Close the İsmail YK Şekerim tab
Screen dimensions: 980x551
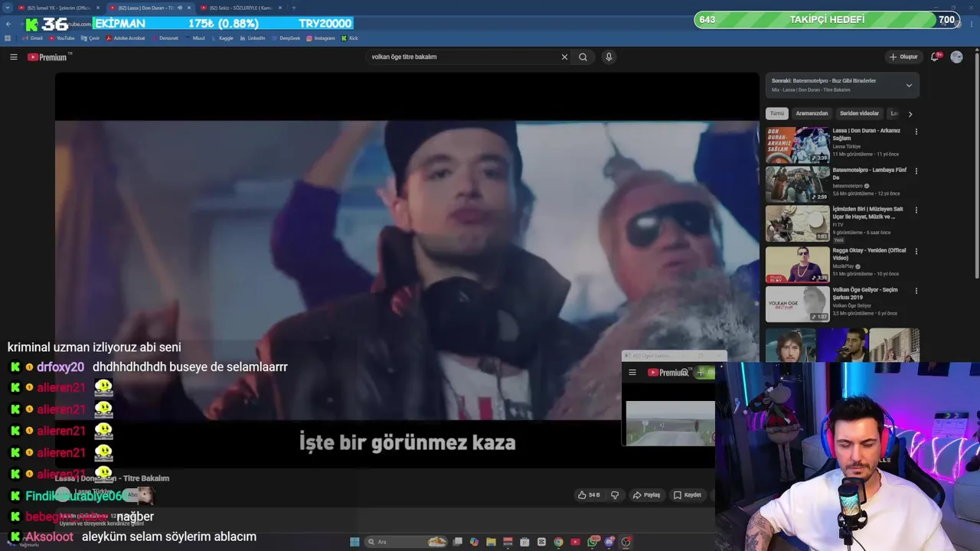coord(98,8)
